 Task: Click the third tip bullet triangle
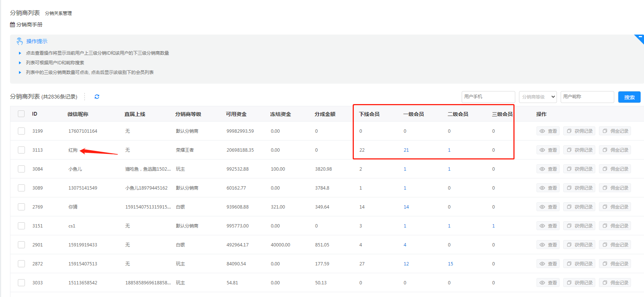[x=20, y=72]
